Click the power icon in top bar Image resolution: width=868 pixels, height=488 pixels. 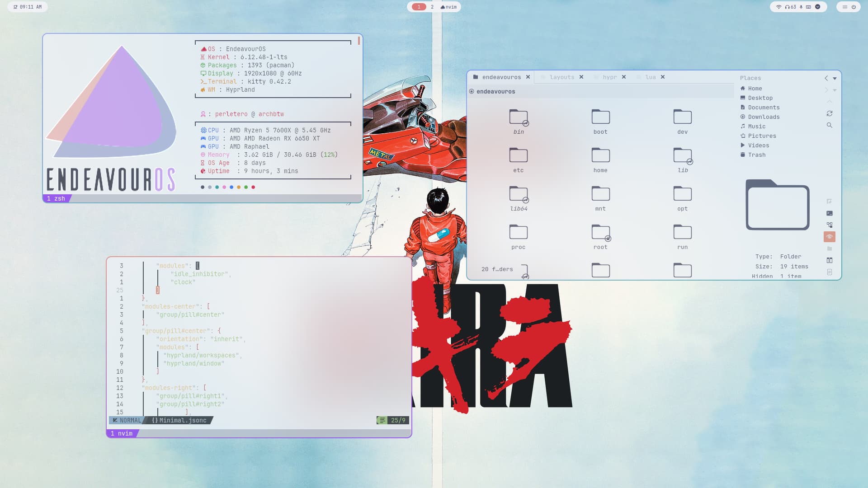pos(854,7)
